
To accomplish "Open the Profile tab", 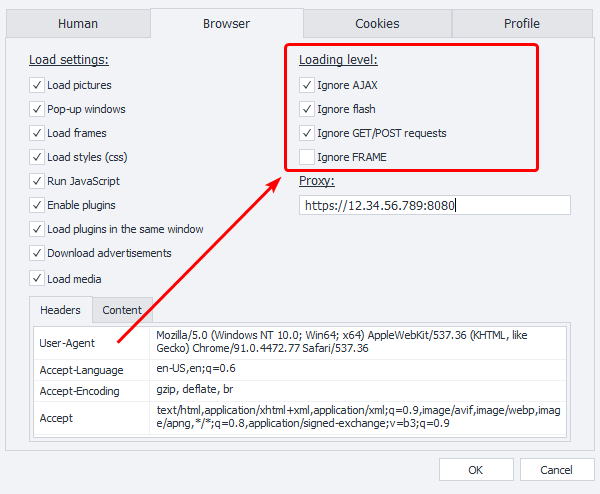I will [x=521, y=23].
